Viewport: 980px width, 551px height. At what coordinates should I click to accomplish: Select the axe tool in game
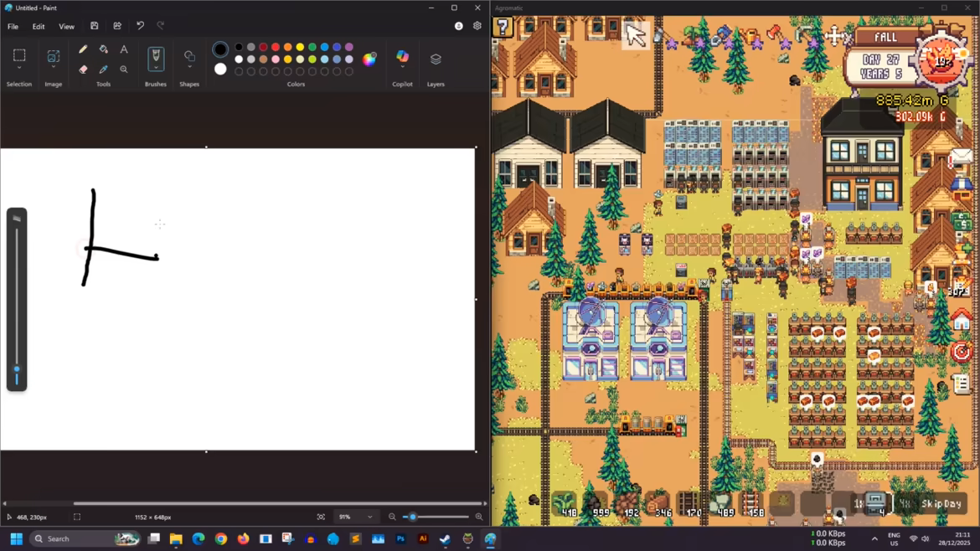tap(775, 33)
